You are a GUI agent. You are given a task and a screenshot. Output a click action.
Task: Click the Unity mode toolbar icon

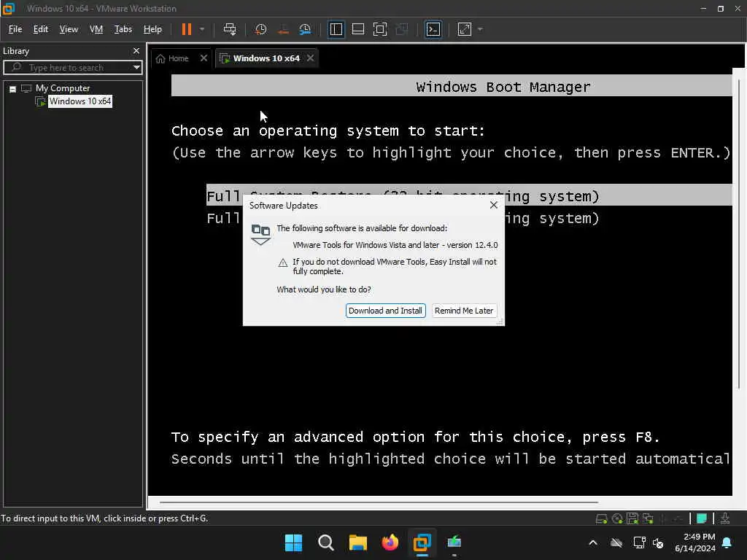click(402, 29)
